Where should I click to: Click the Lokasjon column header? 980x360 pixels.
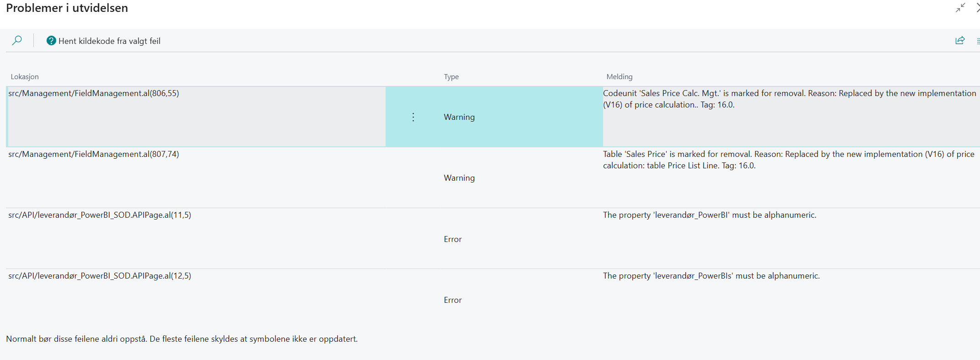point(25,77)
